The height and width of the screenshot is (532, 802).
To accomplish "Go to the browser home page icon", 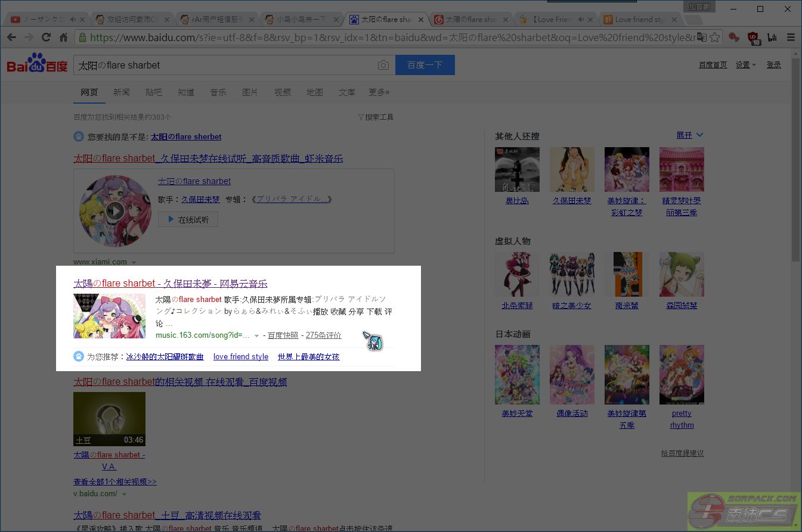I will pyautogui.click(x=63, y=38).
